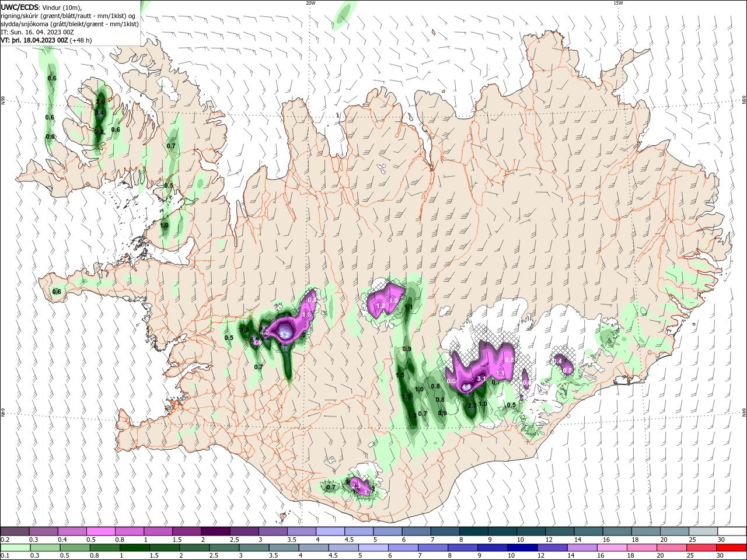This screenshot has width=747, height=560.
Task: Click the white swatch ending the snow scale
Action: click(x=732, y=531)
